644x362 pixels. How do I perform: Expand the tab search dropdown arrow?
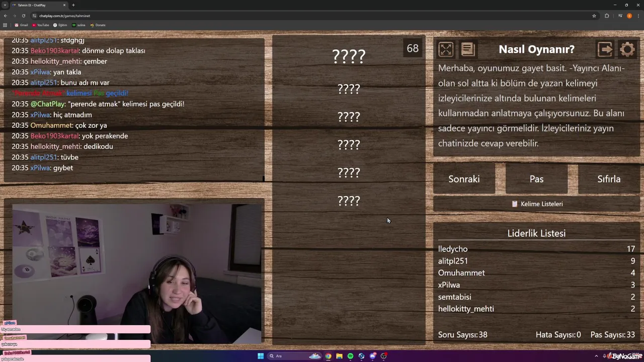pos(5,5)
